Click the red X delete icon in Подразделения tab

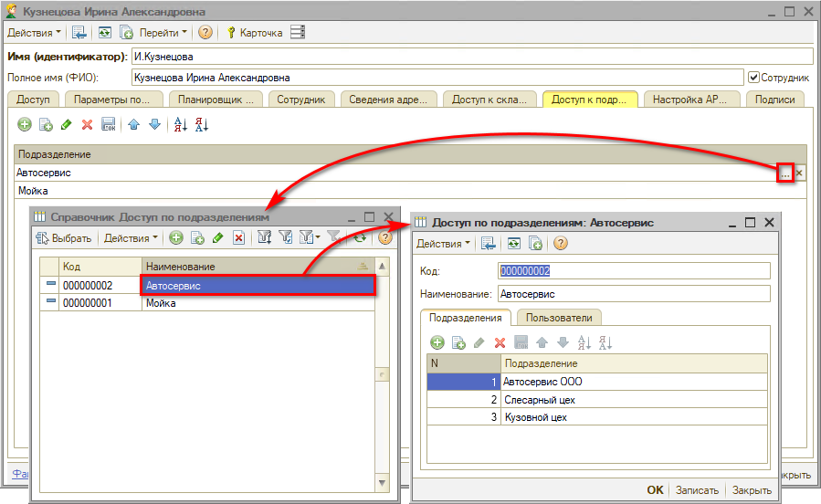point(500,342)
